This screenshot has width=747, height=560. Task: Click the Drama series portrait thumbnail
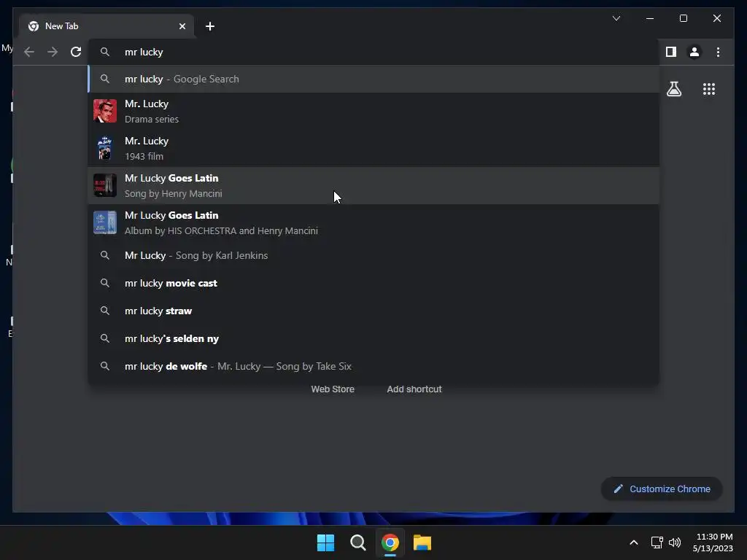pyautogui.click(x=105, y=111)
